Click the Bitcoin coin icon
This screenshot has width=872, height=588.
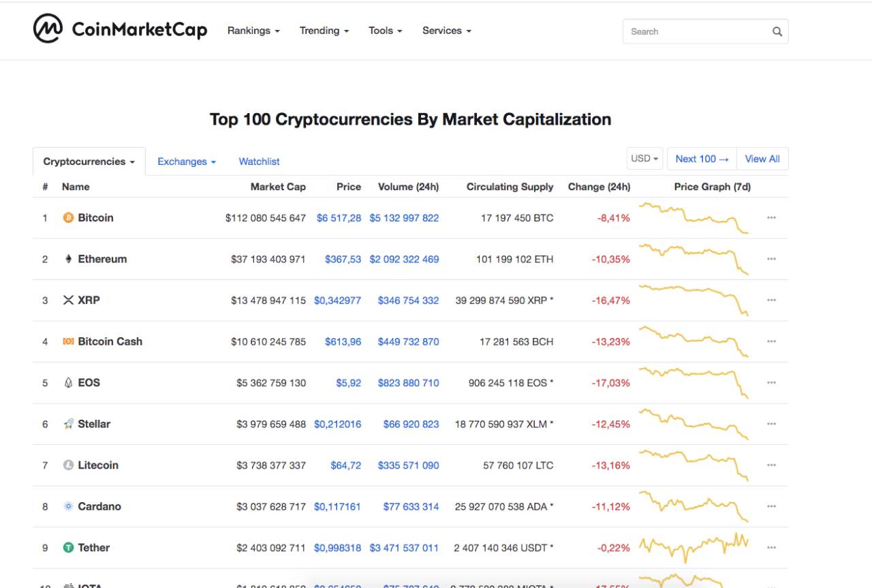tap(68, 218)
